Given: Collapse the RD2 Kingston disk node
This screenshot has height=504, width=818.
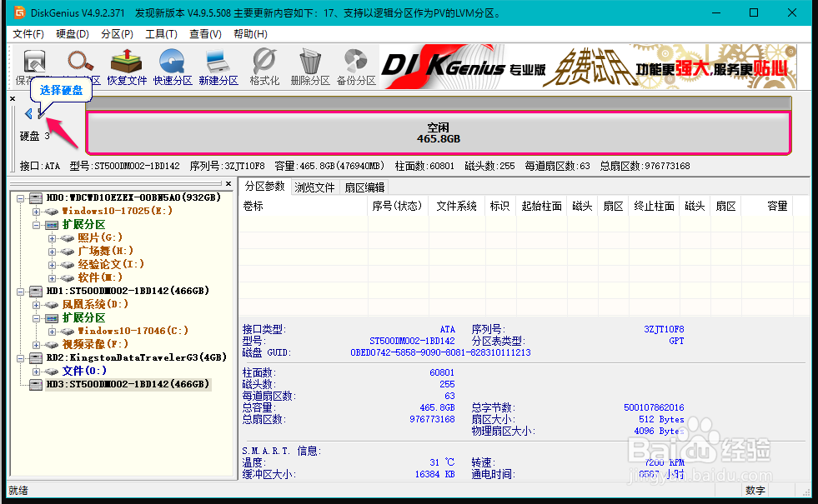Looking at the screenshot, I should pos(20,358).
